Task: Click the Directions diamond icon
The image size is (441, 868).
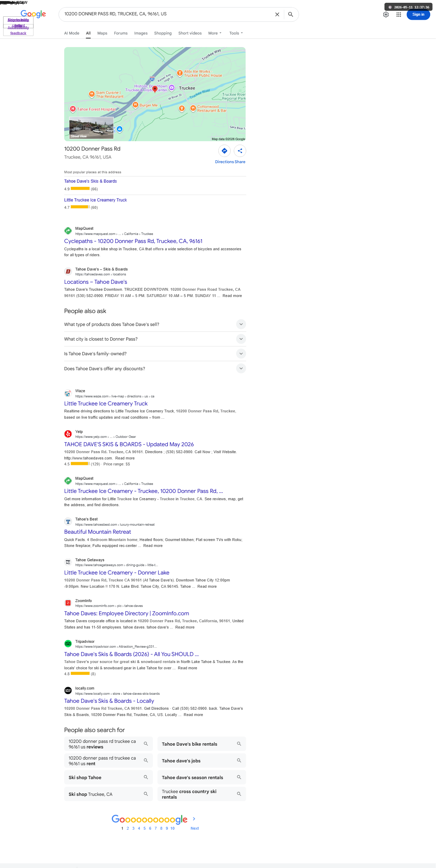Action: pos(224,151)
